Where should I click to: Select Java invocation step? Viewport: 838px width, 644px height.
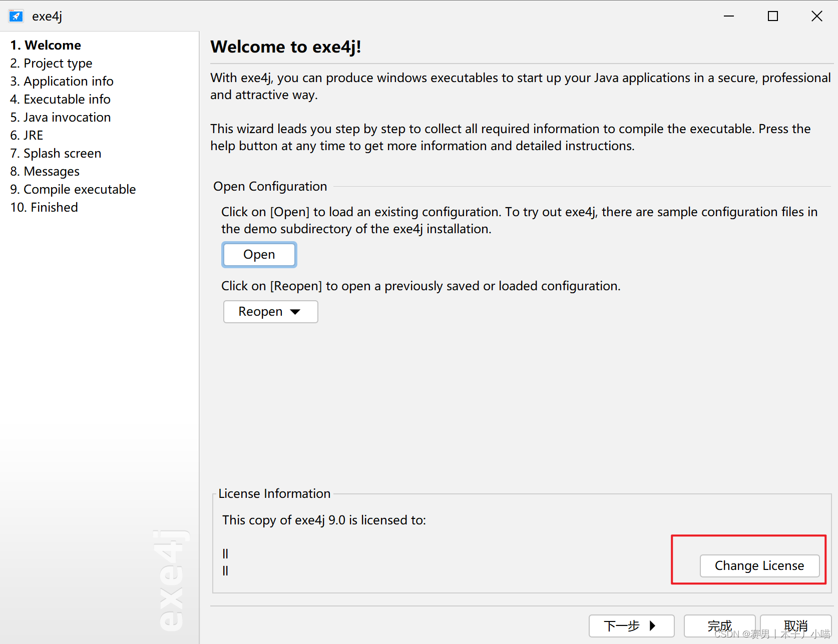(61, 117)
